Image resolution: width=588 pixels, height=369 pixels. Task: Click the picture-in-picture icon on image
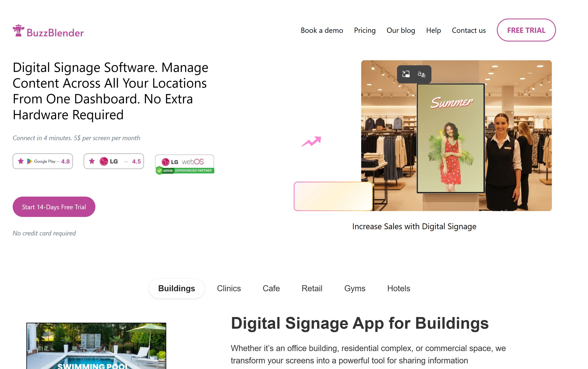(x=406, y=74)
